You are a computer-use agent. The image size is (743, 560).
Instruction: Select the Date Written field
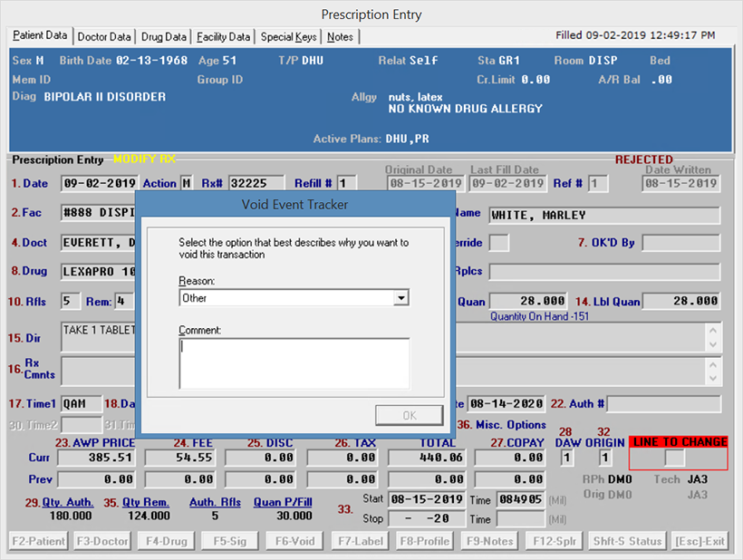tap(680, 183)
